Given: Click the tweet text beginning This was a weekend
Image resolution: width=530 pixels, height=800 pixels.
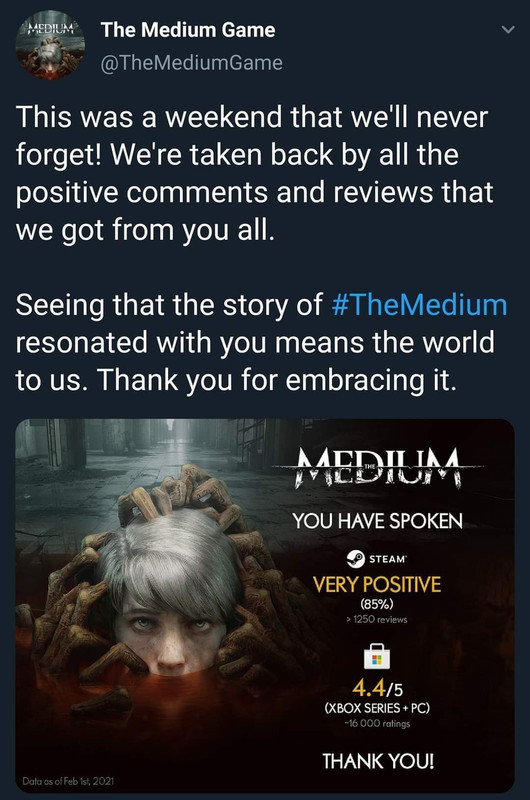Looking at the screenshot, I should pyautogui.click(x=255, y=173).
